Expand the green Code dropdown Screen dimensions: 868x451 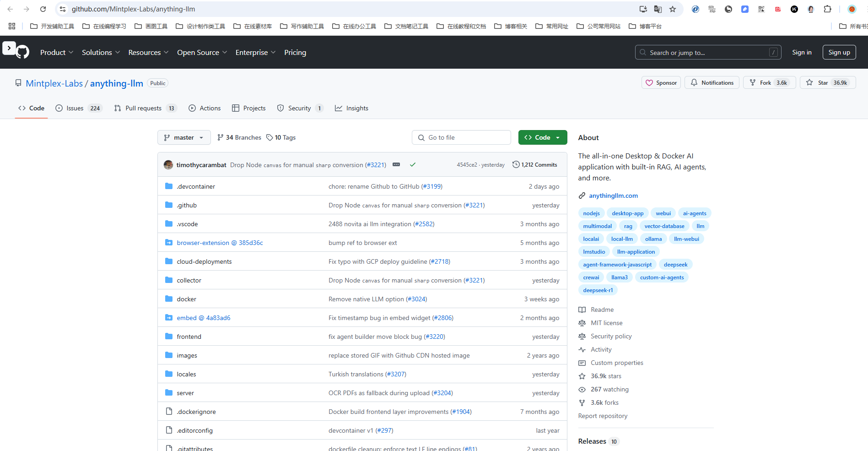[543, 137]
